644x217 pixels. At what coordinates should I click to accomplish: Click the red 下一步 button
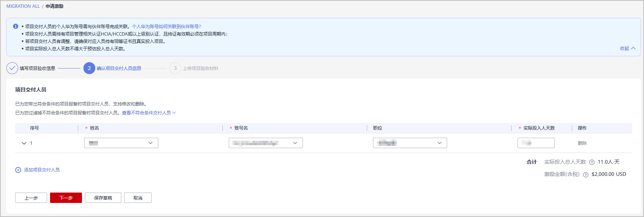(x=66, y=198)
